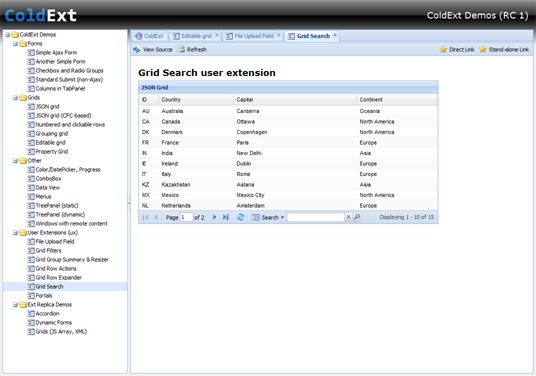Collapse the Grids folder
The image size is (536, 376).
coord(15,98)
